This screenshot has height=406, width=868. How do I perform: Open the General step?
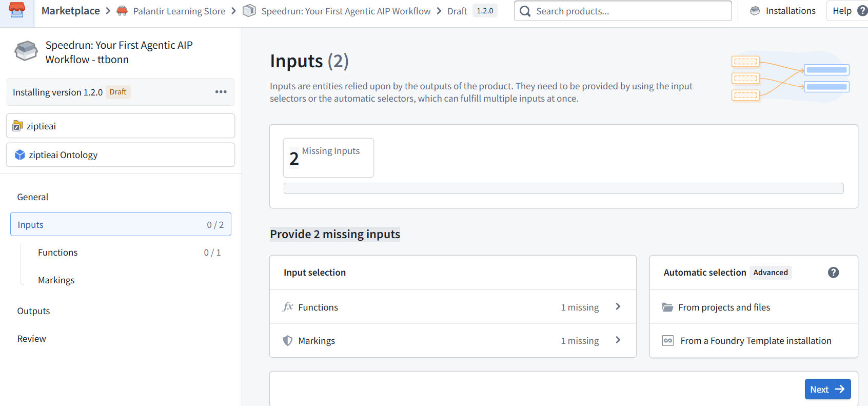tap(33, 197)
